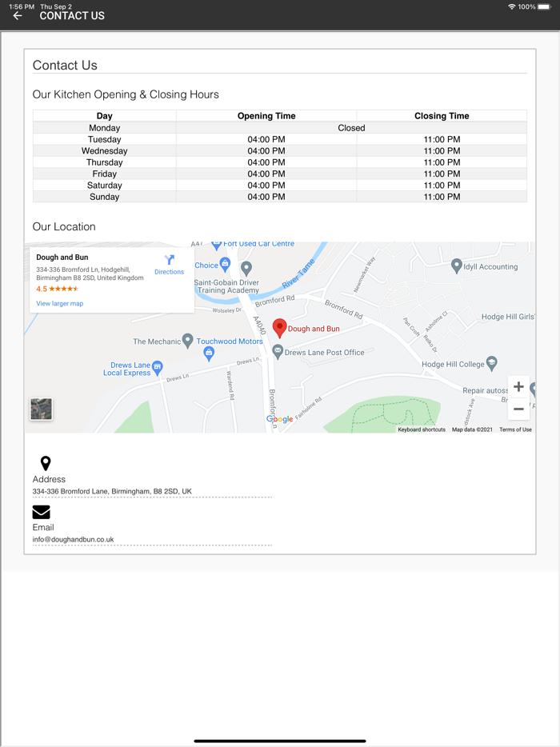This screenshot has width=560, height=747.
Task: Click Thursday closing time 11:00 PM
Action: point(442,162)
